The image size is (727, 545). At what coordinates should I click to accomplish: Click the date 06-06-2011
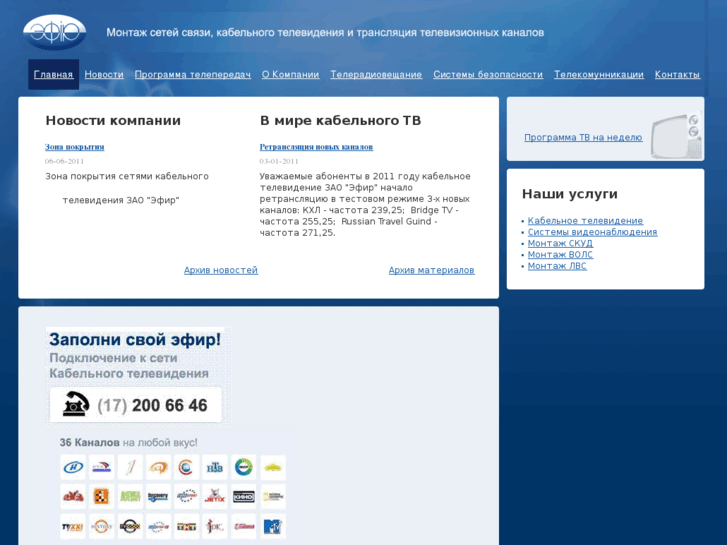click(64, 161)
